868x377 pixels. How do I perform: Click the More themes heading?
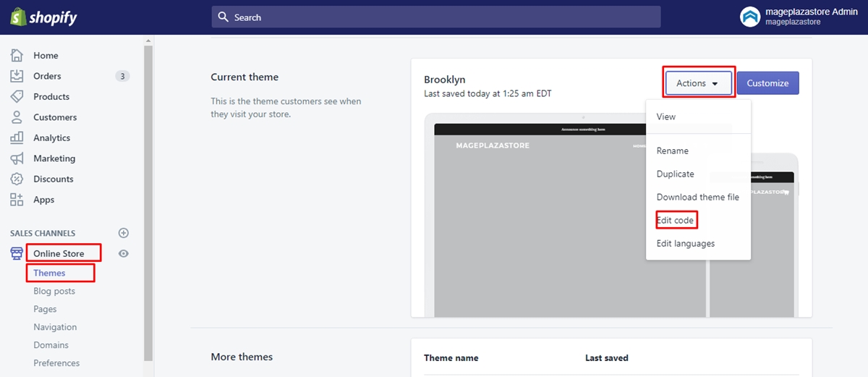pyautogui.click(x=242, y=357)
